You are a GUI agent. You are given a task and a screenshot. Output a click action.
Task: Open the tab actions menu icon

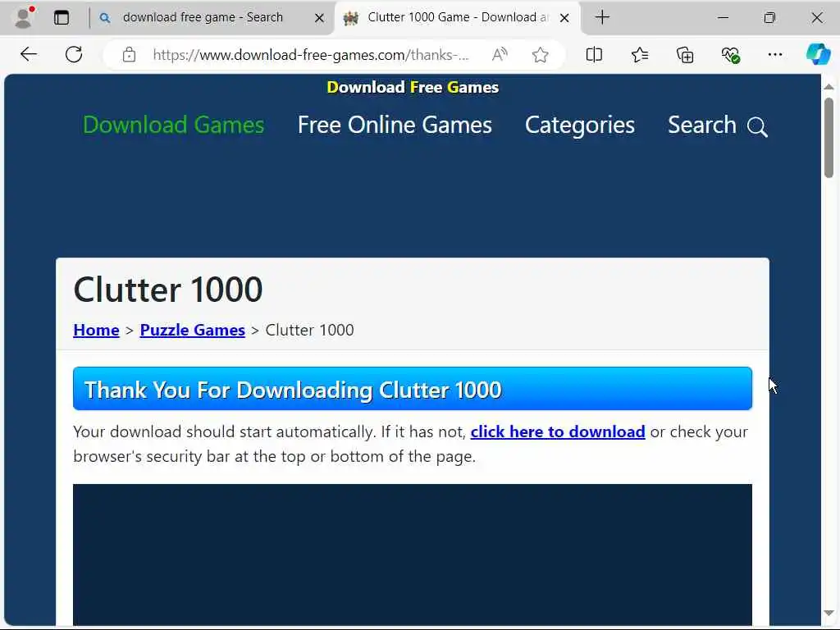(62, 18)
